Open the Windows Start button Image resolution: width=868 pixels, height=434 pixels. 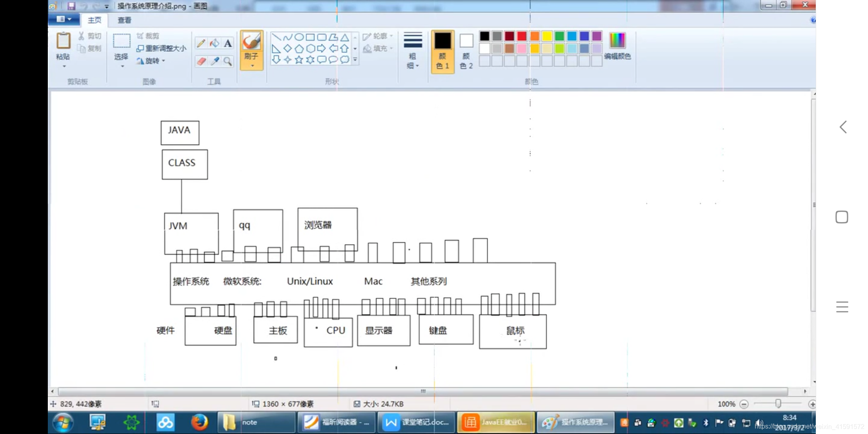63,422
